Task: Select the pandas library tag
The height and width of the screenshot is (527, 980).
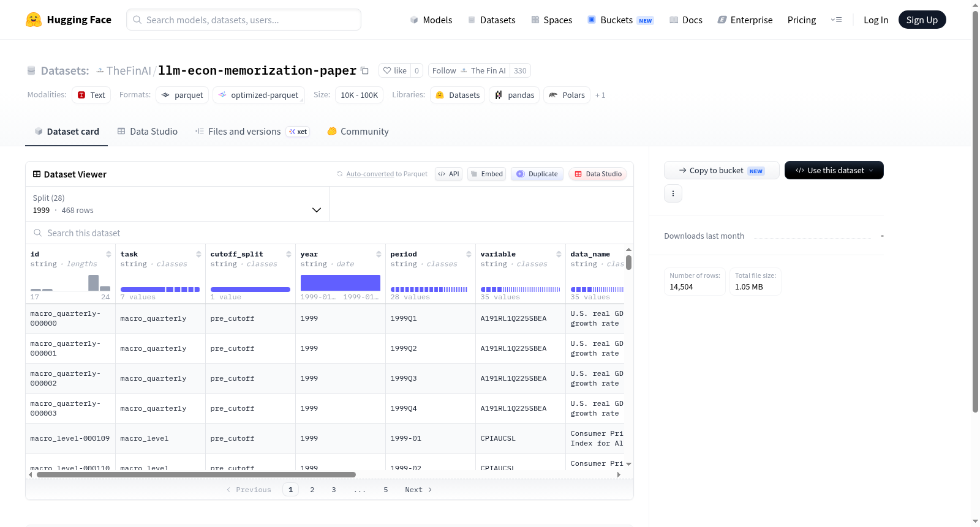Action: (514, 95)
